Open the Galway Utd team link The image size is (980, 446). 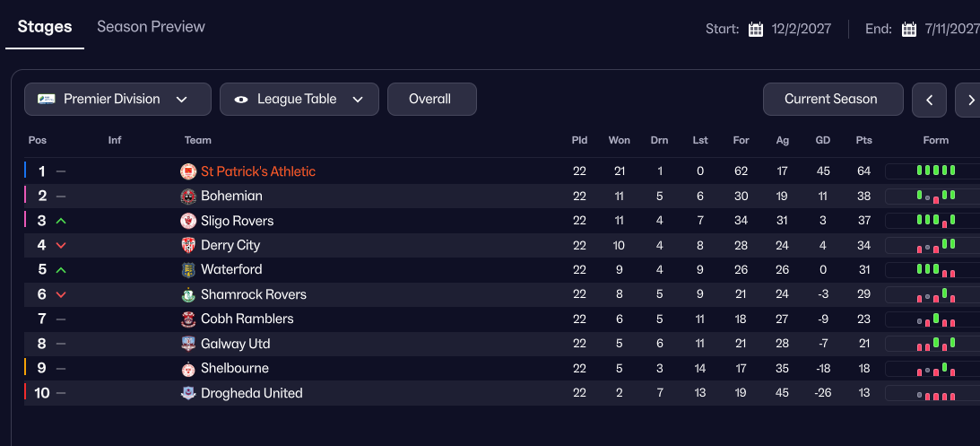(236, 344)
